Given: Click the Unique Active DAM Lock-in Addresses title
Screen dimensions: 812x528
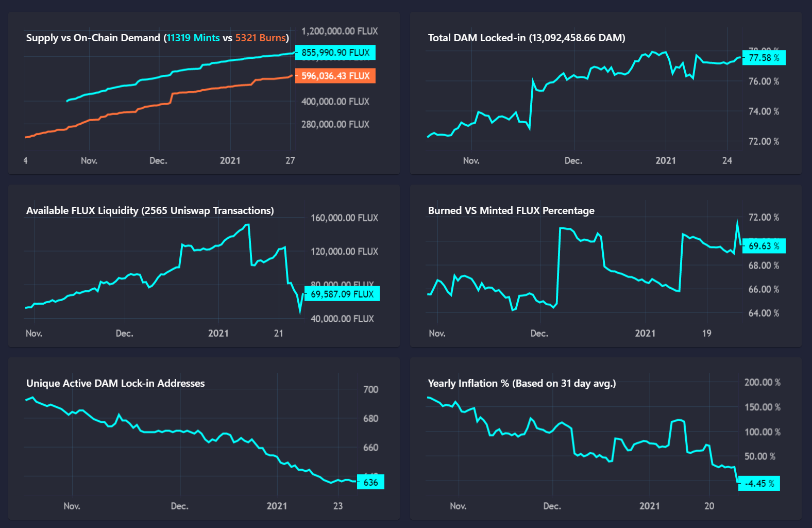Looking at the screenshot, I should pyautogui.click(x=115, y=383).
